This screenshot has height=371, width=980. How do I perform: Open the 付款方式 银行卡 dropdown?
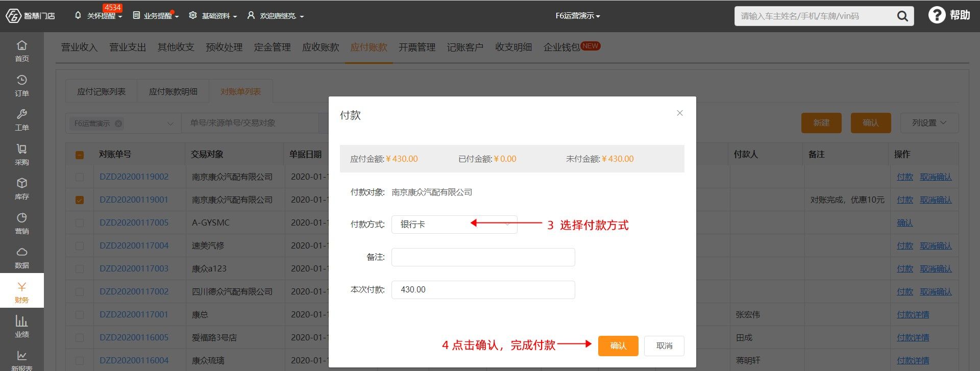tap(454, 225)
